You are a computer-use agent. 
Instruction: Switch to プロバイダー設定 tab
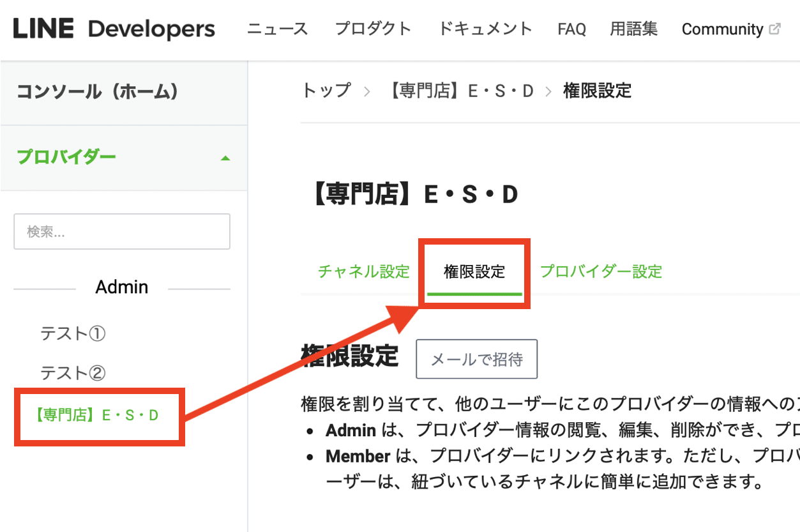tap(600, 271)
